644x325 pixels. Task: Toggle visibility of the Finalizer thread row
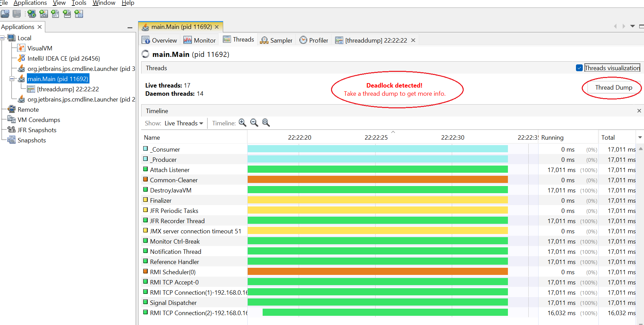[x=145, y=200]
